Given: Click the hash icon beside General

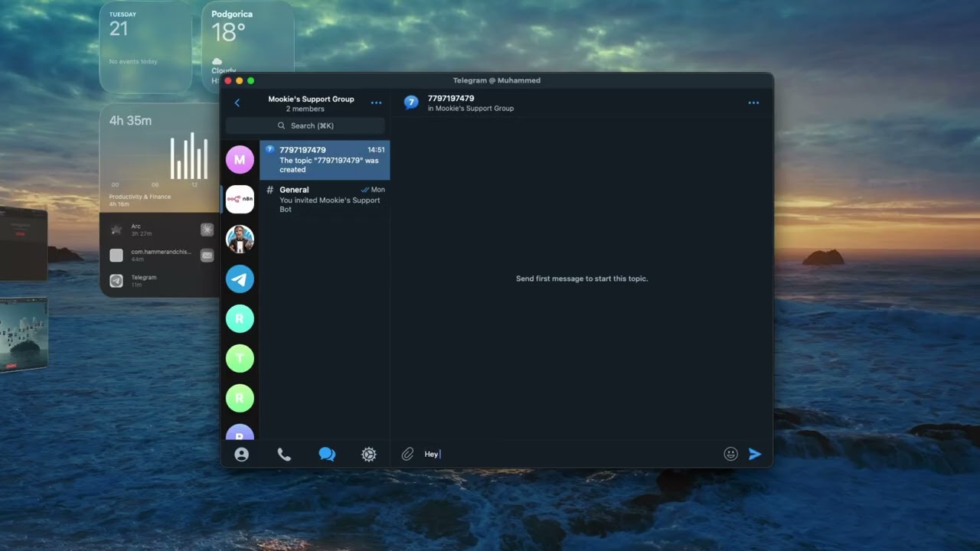Looking at the screenshot, I should 269,190.
